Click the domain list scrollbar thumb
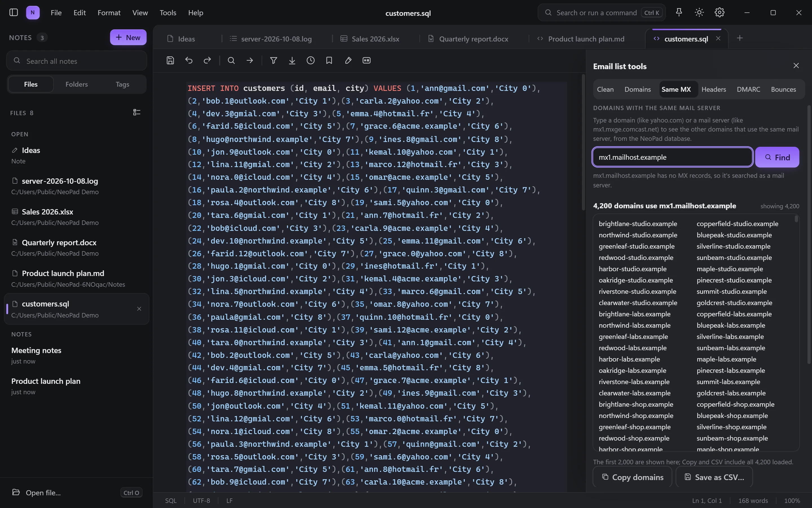Image resolution: width=812 pixels, height=508 pixels. [796, 219]
